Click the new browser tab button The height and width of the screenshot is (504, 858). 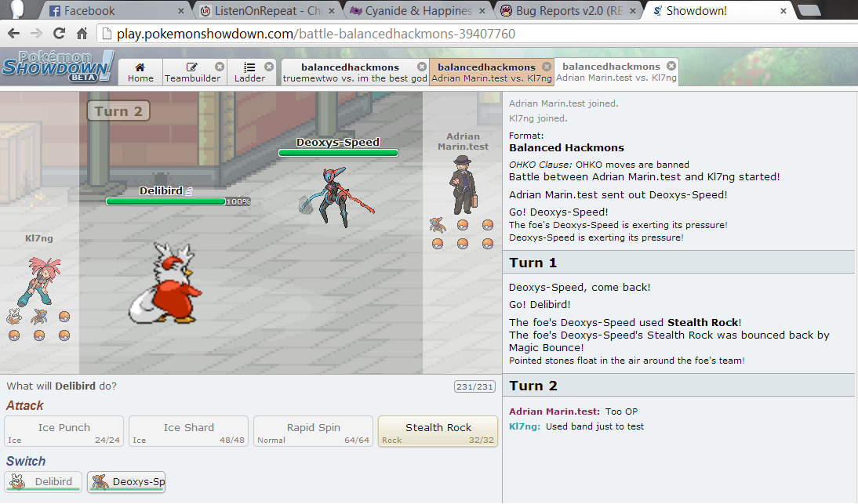point(809,10)
